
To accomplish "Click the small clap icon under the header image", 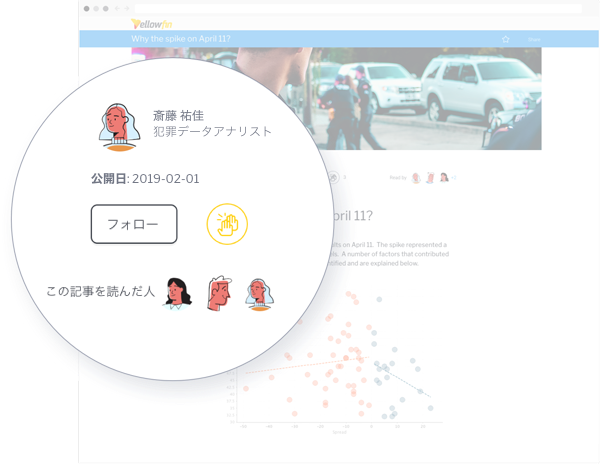I will coord(332,177).
